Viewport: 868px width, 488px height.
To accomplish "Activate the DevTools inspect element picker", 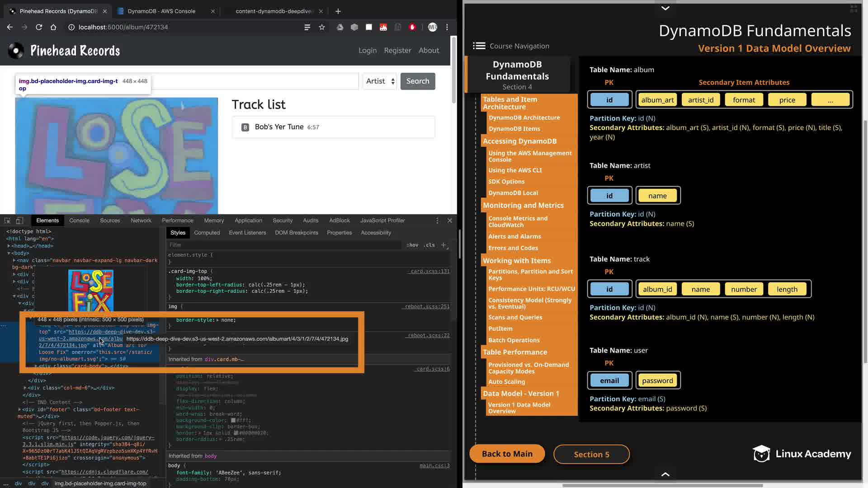I will (7, 221).
